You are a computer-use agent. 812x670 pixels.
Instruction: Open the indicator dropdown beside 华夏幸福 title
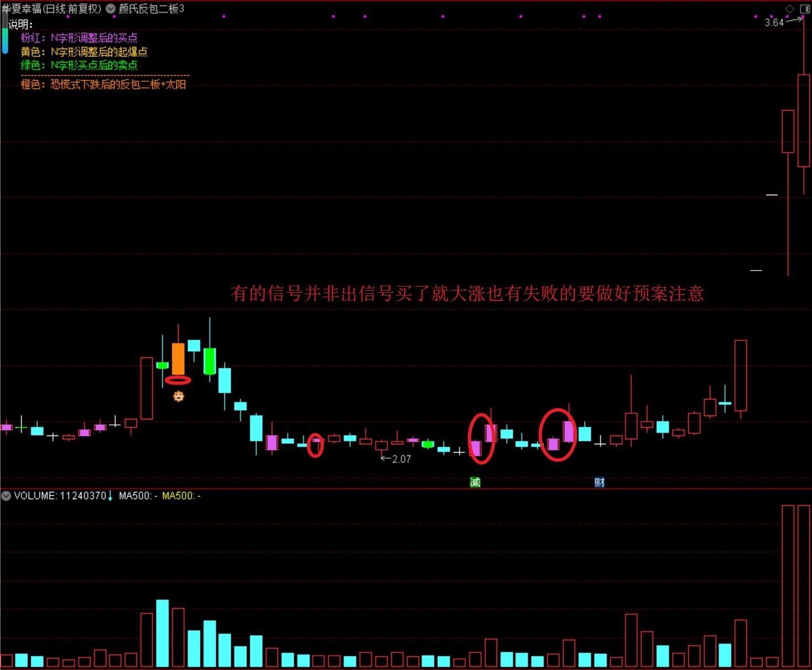pyautogui.click(x=111, y=9)
